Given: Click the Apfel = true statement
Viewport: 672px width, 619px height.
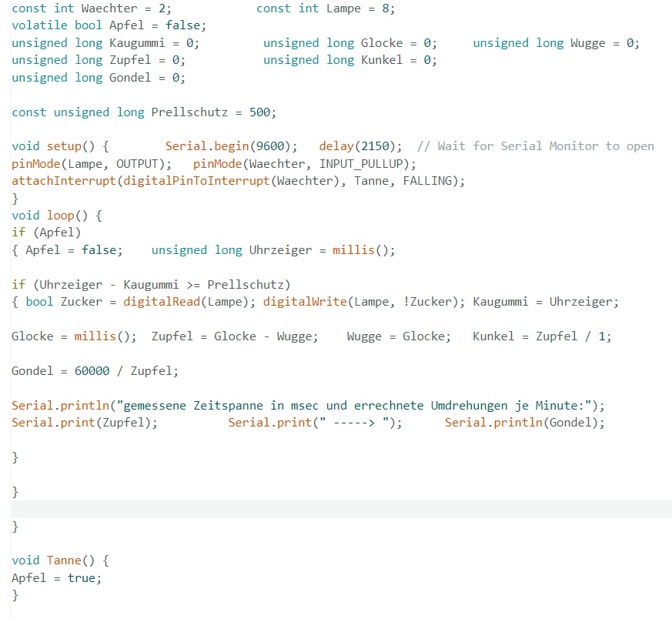Looking at the screenshot, I should 56,578.
